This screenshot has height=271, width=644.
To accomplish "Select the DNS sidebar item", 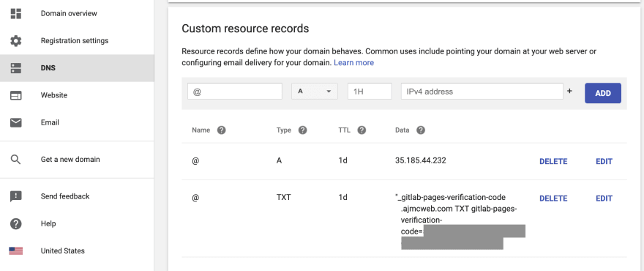I will (78, 68).
